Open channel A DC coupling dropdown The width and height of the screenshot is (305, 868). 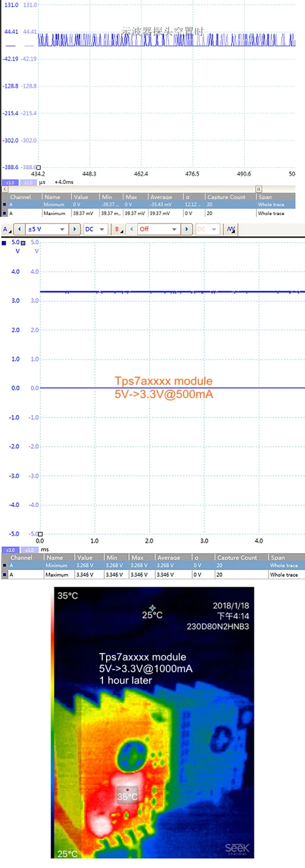(x=95, y=230)
